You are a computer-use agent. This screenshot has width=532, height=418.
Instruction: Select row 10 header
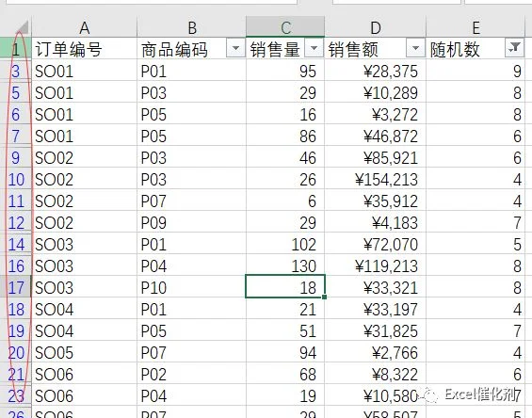16,180
